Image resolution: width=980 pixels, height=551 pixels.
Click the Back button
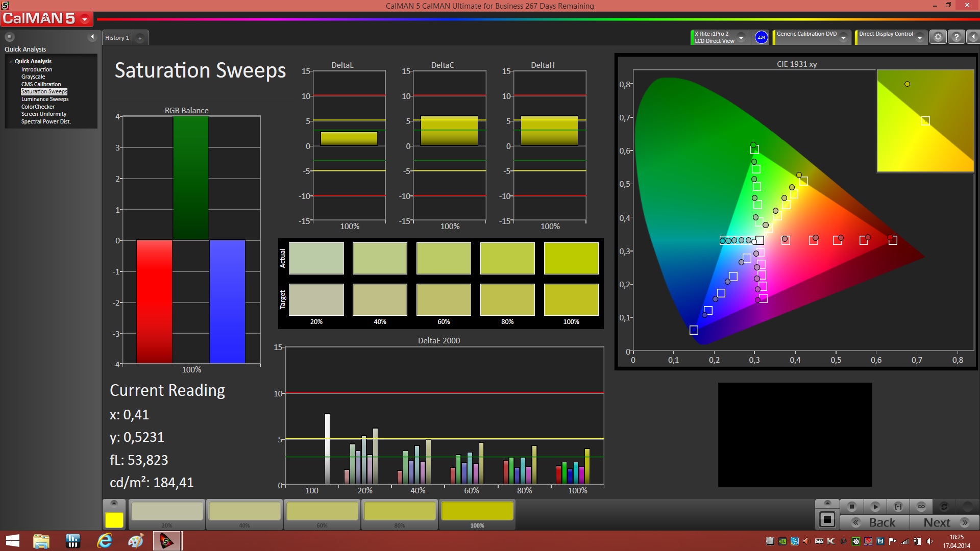[875, 522]
